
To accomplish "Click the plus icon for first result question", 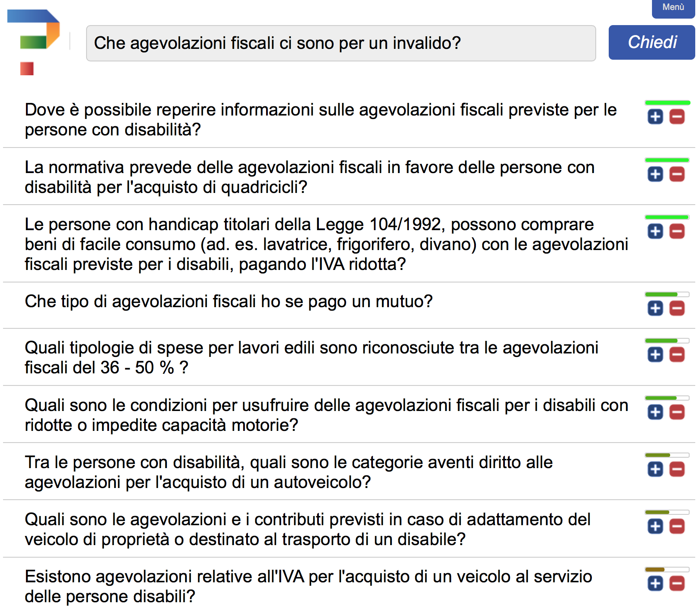I will pyautogui.click(x=655, y=116).
